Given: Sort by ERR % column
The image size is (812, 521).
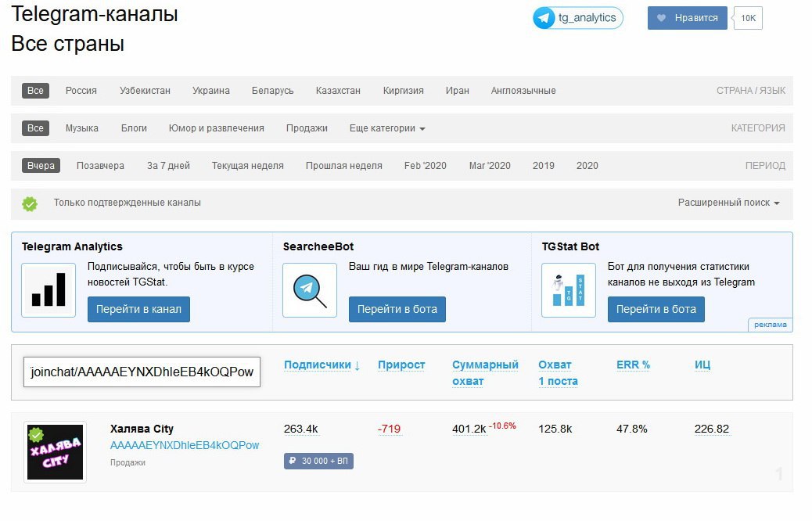Looking at the screenshot, I should (633, 365).
